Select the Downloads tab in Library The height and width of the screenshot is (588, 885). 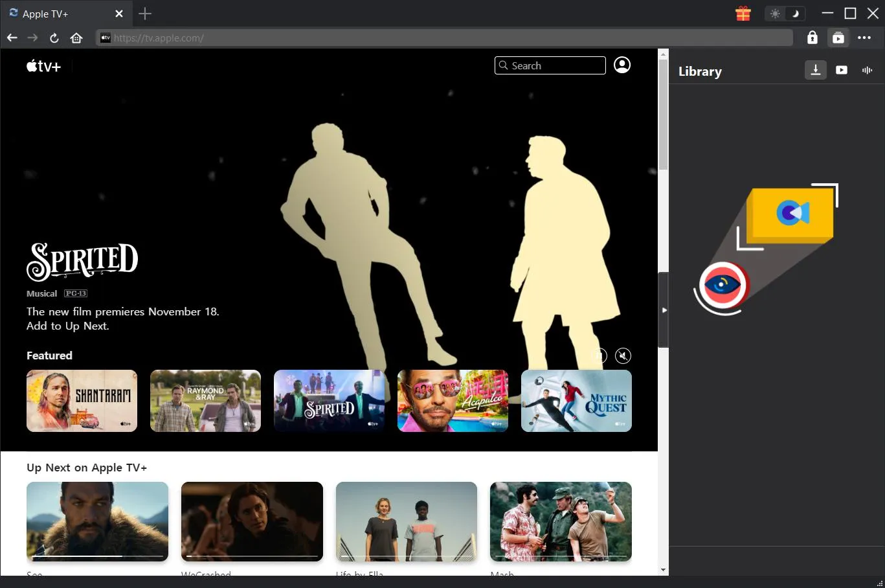coord(815,70)
